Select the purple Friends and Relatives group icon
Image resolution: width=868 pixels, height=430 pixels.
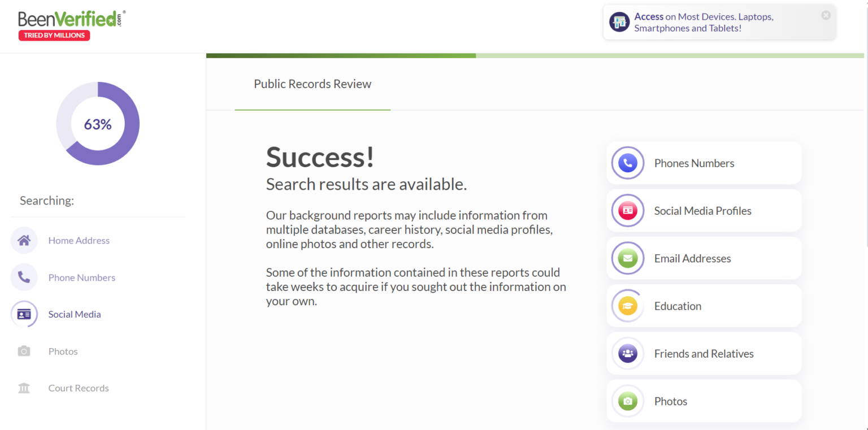pyautogui.click(x=627, y=353)
